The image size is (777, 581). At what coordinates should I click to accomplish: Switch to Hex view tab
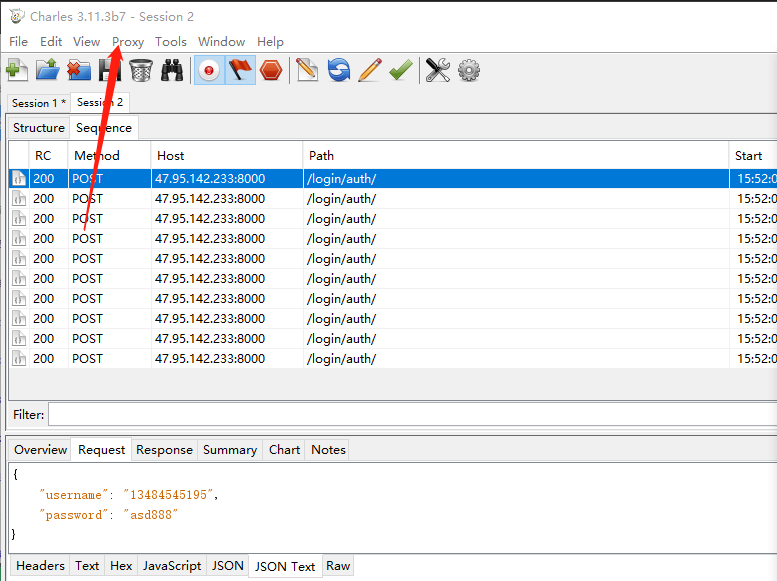tap(121, 566)
